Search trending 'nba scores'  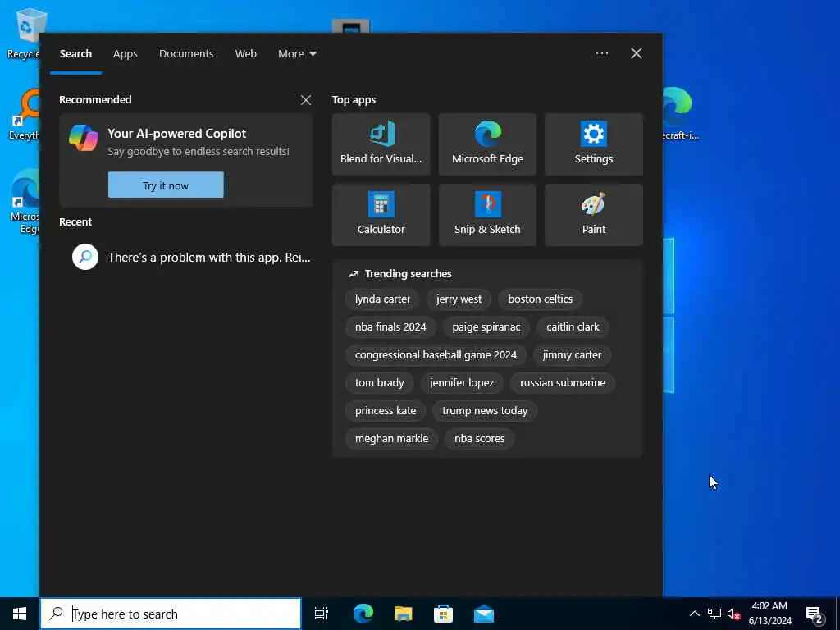coord(479,438)
